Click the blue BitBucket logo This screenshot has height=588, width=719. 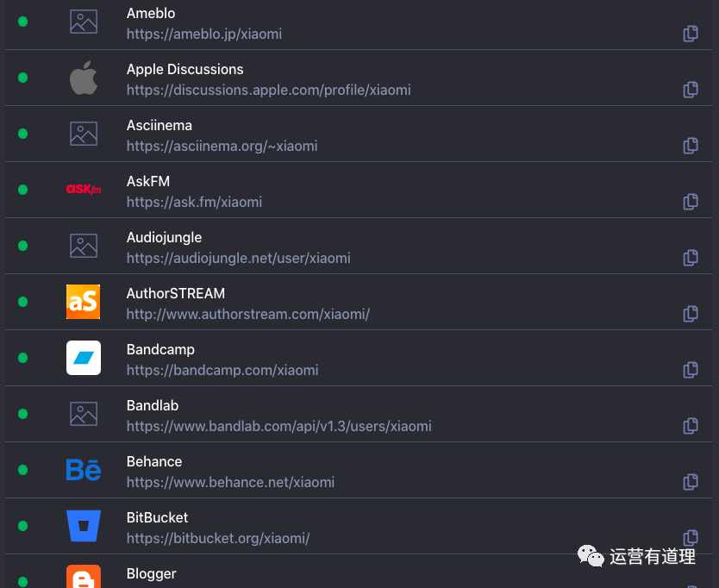pos(84,526)
